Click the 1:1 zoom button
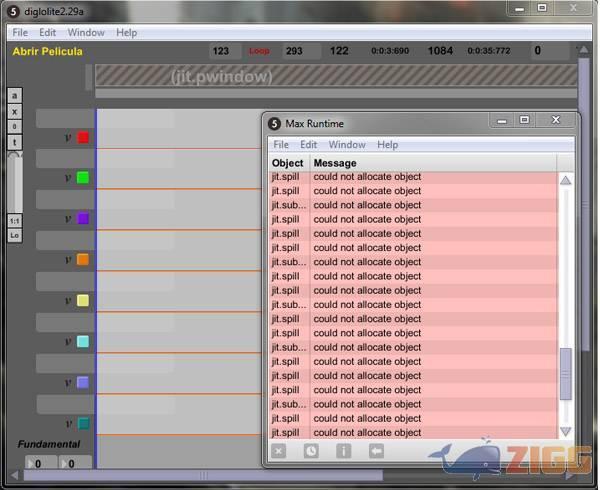 (15, 220)
